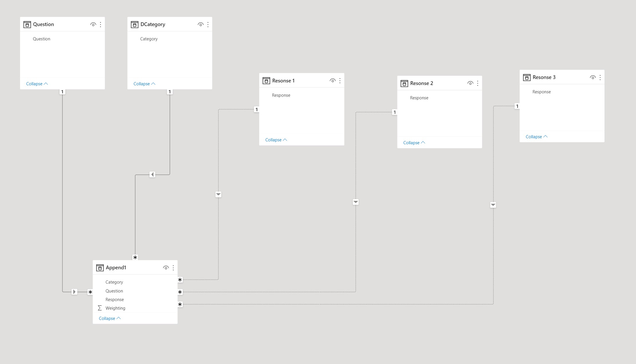636x364 pixels.
Task: Click the sigma icon beside Weighting
Action: [100, 308]
